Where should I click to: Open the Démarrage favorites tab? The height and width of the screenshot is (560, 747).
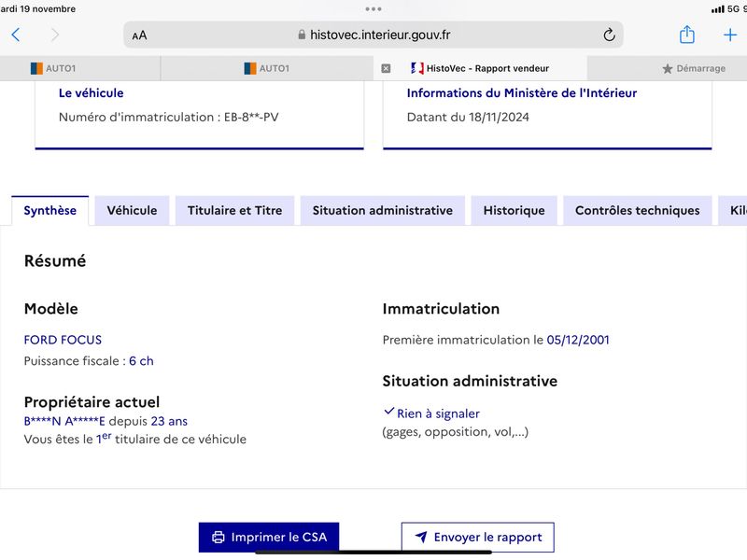pos(694,68)
